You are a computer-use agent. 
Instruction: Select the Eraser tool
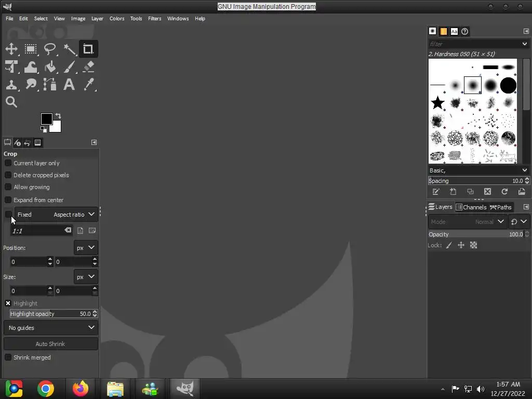[x=88, y=66]
